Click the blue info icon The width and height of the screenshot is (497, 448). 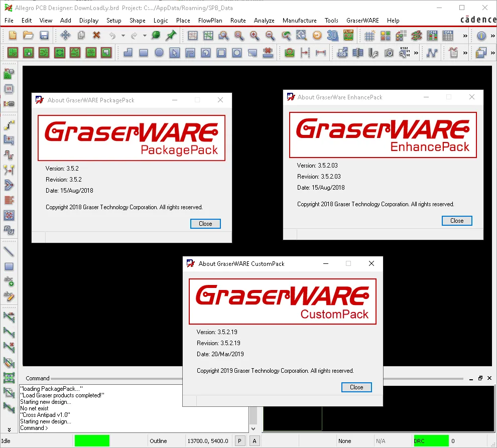pos(481,36)
